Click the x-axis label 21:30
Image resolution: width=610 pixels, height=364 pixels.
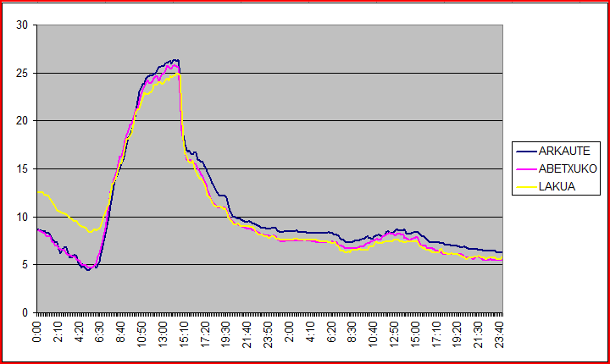coord(478,334)
